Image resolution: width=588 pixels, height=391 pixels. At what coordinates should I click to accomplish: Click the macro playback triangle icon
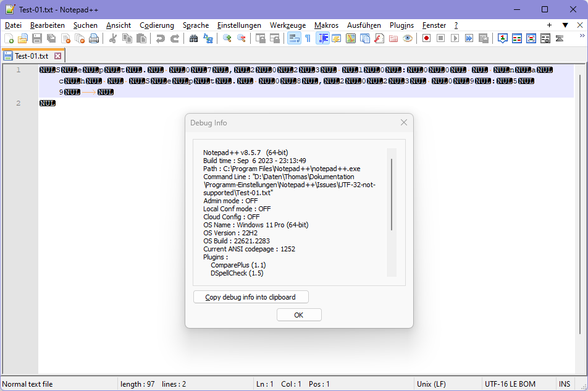[455, 38]
